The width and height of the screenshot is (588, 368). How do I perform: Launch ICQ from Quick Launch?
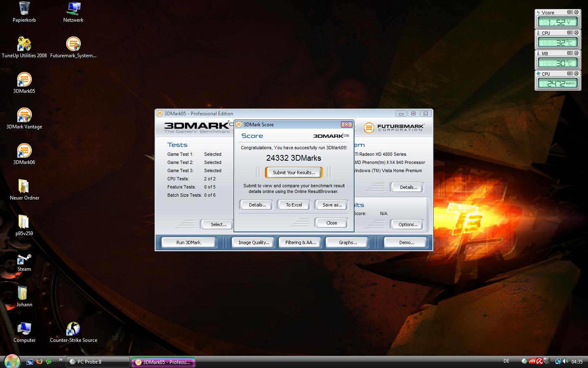(x=49, y=361)
